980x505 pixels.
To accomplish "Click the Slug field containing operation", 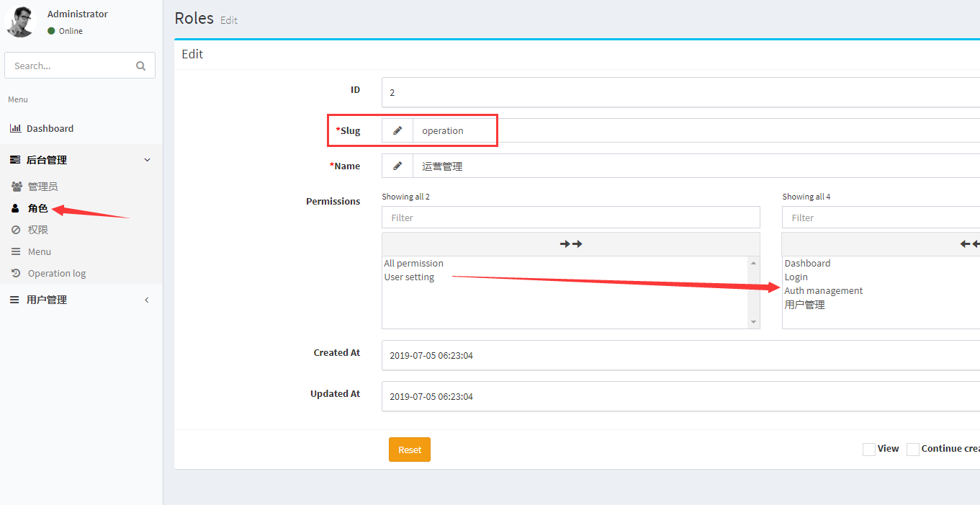I will (696, 130).
